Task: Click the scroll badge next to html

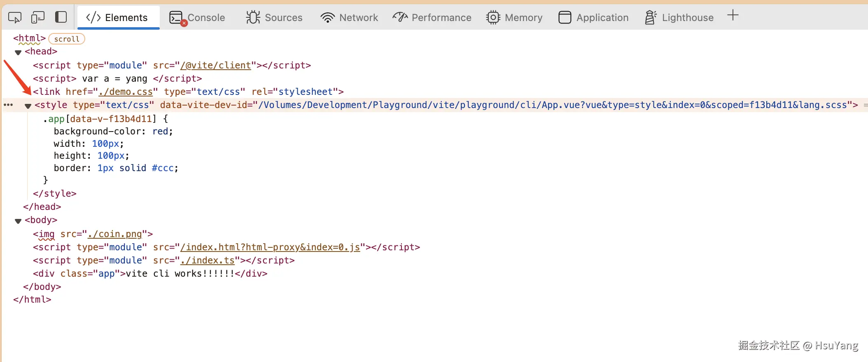Action: 67,39
